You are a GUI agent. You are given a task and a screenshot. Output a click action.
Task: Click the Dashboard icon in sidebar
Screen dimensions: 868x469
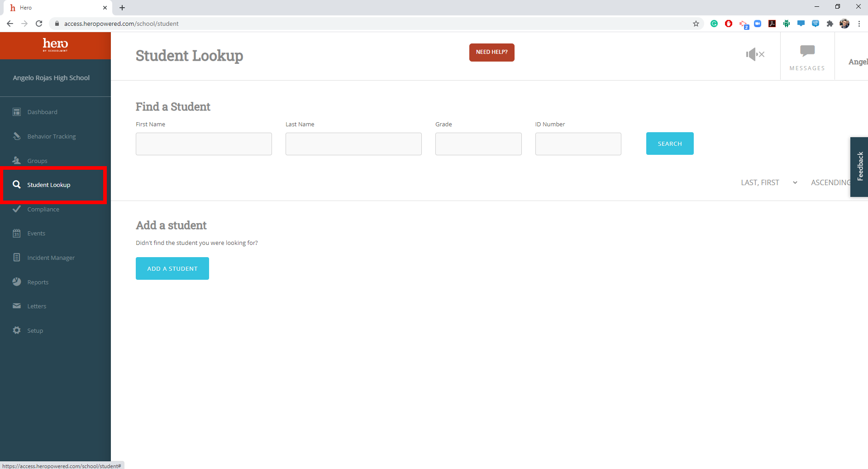point(17,112)
